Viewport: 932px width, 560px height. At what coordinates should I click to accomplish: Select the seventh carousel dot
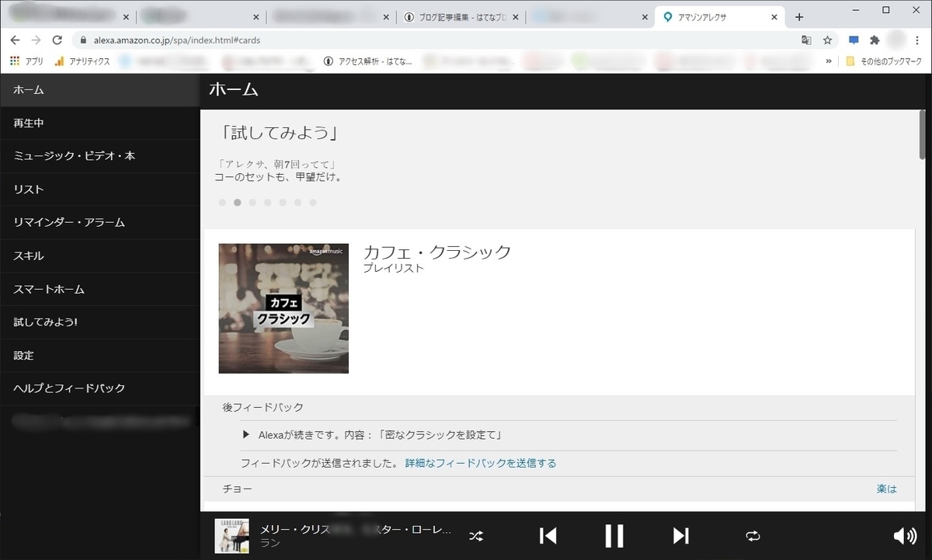[313, 203]
